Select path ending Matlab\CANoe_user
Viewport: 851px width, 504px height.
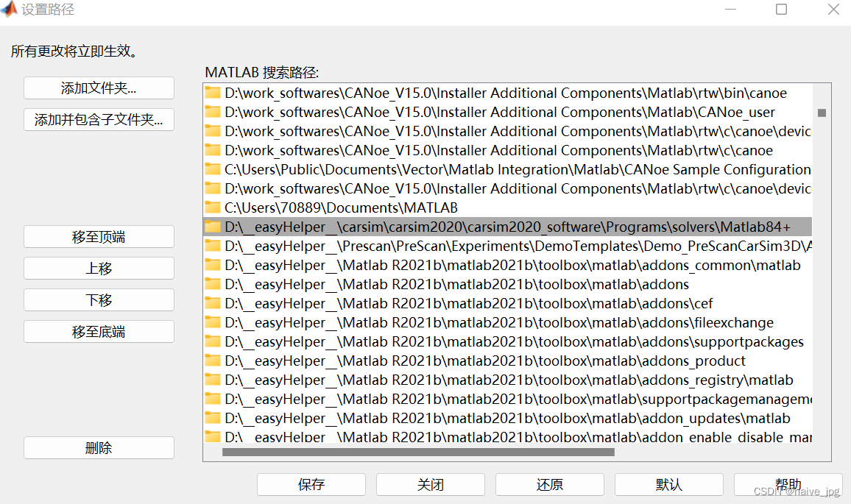point(507,112)
